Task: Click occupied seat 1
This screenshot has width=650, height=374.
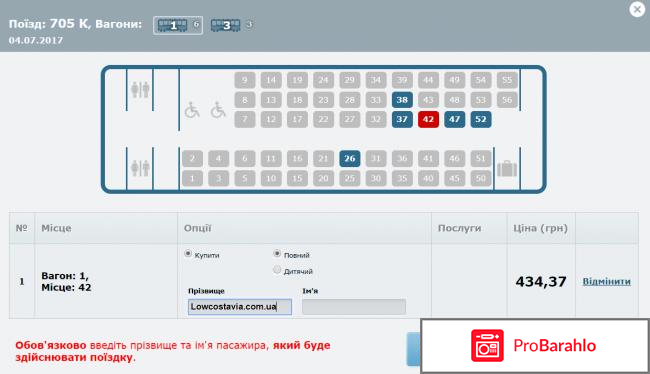Action: [192, 178]
